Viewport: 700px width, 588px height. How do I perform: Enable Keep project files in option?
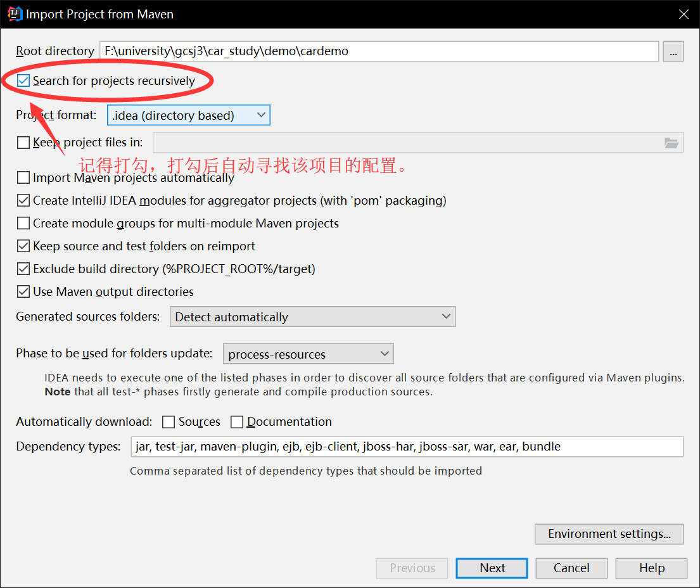[x=23, y=143]
